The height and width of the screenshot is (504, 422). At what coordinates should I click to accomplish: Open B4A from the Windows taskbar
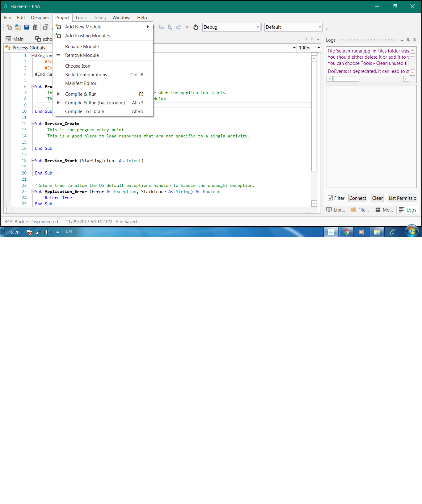tap(331, 232)
